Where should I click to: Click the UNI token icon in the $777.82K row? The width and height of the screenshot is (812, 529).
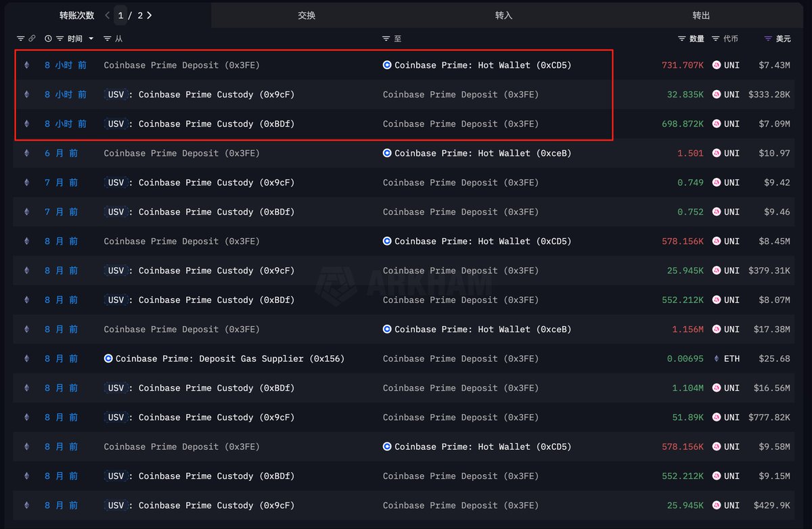click(717, 417)
